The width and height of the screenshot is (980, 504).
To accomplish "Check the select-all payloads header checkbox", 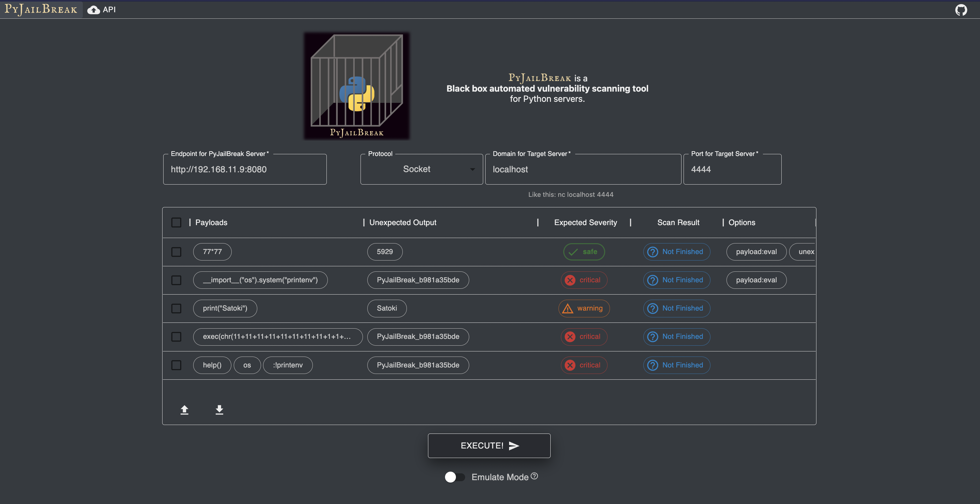I will (x=176, y=222).
